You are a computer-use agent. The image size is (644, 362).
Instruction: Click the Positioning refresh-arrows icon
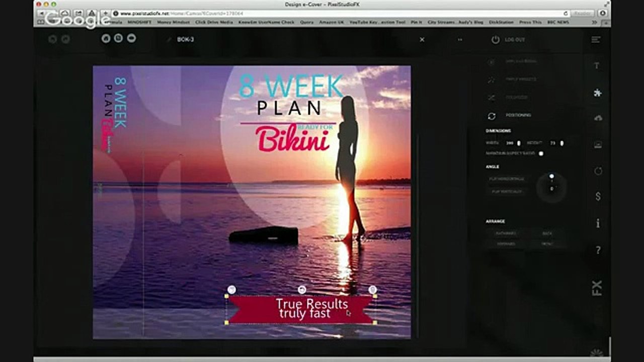coord(492,116)
